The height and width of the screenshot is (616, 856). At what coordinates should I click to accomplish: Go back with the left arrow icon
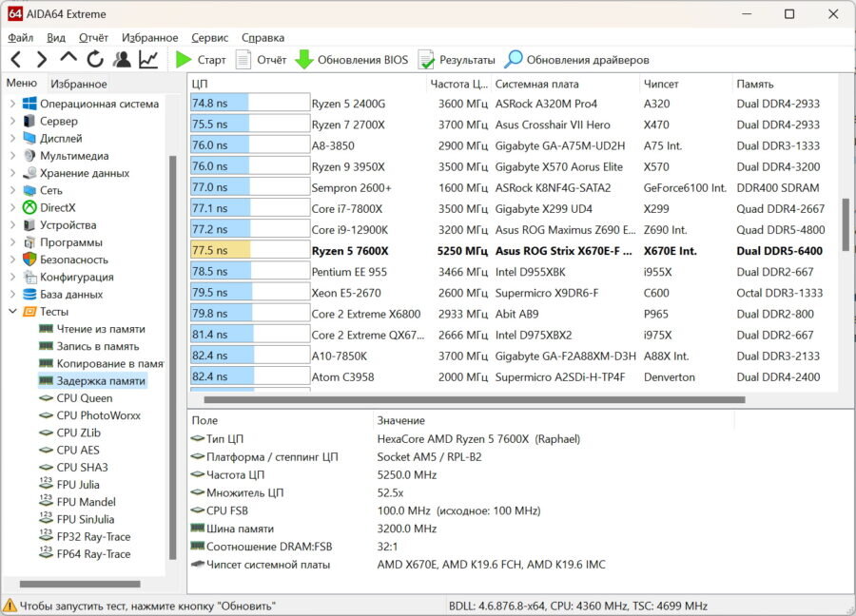16,59
